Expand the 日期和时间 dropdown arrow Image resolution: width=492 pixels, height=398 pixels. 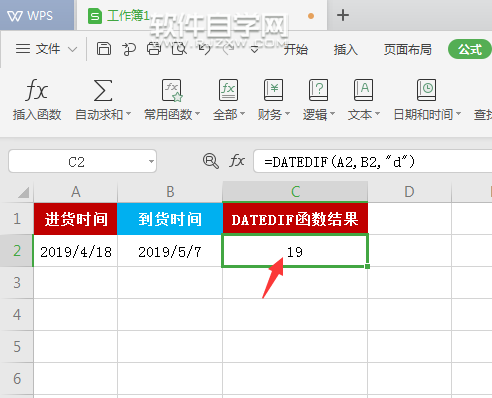pos(459,114)
